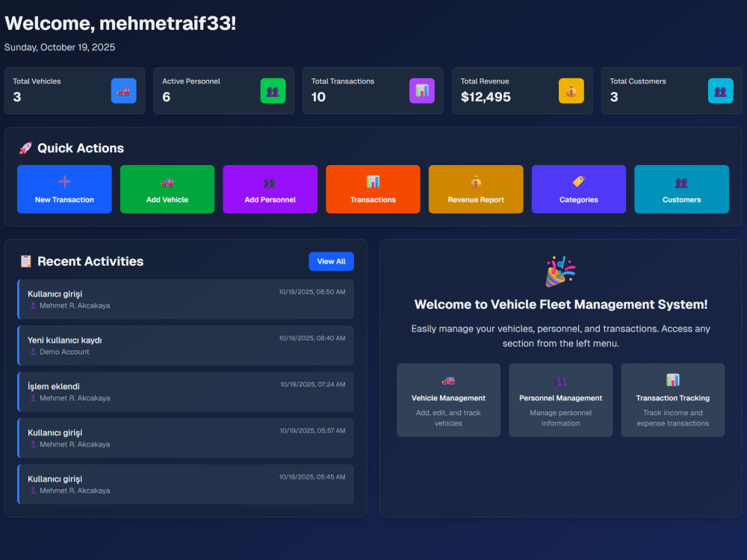Click the car icon in Vehicle Management card

coord(448,381)
